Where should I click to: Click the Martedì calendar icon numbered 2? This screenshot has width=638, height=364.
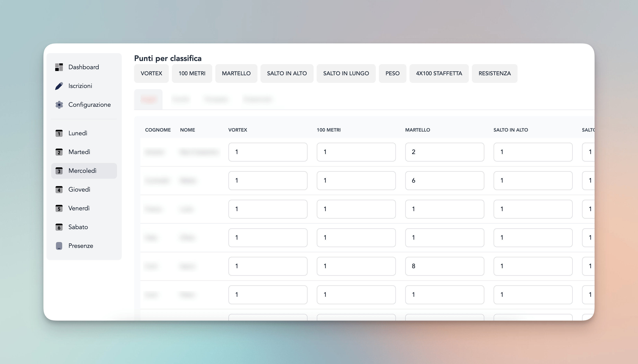tap(59, 152)
